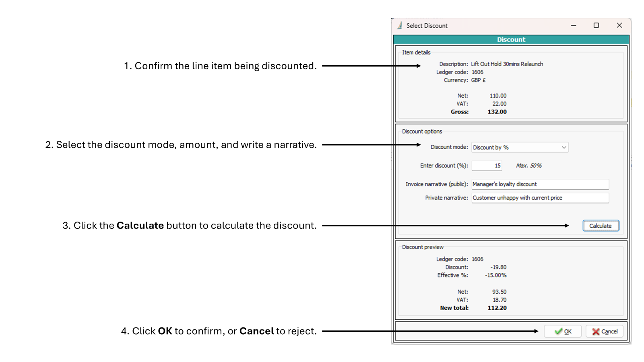Screen dimensions: 644x362
Task: Click OK to confirm the discount
Action: click(563, 331)
